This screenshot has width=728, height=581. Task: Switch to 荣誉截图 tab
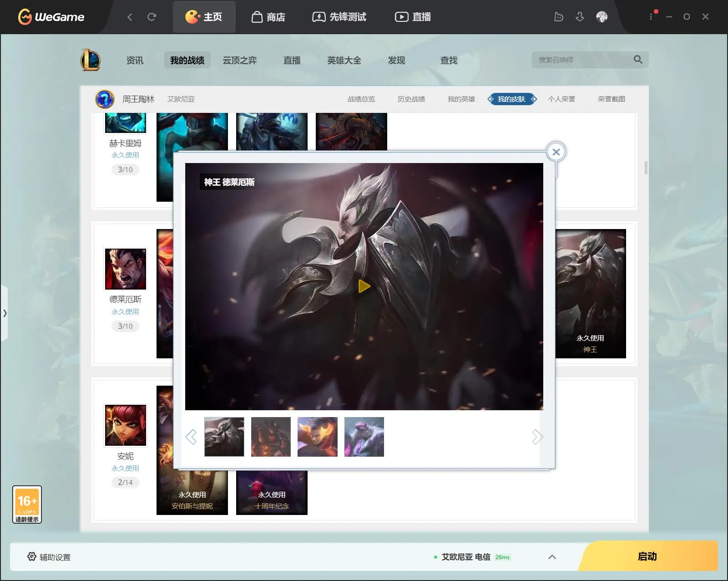pos(612,99)
